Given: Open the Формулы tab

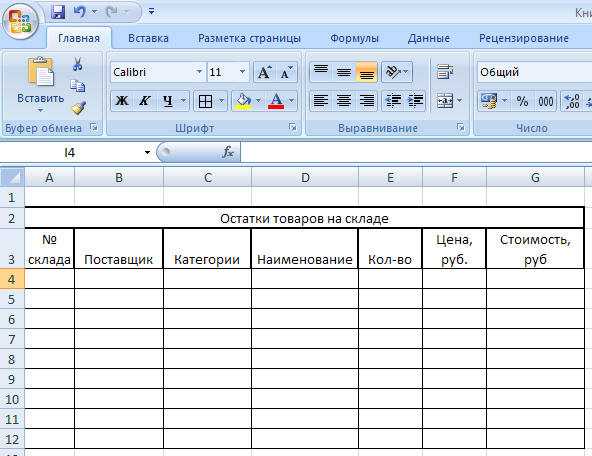Looking at the screenshot, I should [x=354, y=38].
